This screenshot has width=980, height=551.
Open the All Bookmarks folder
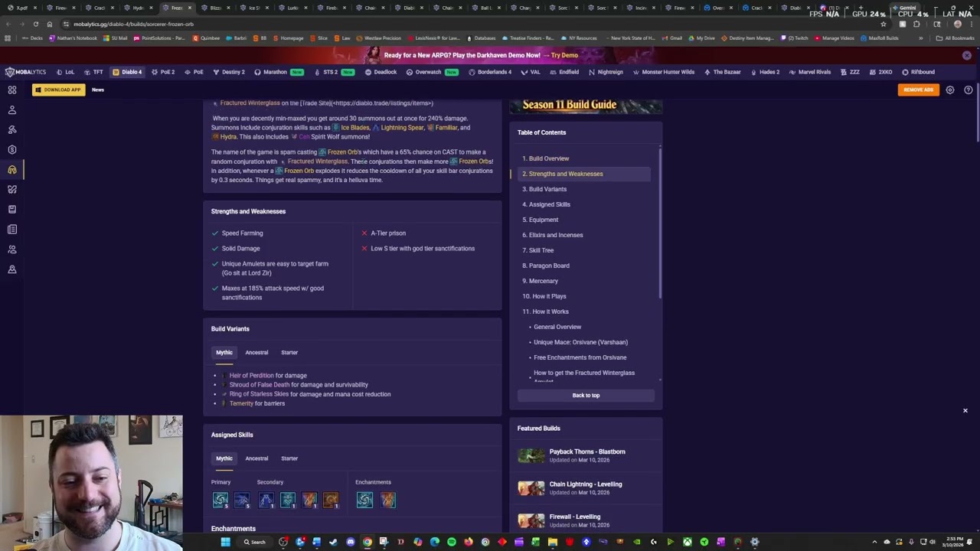click(955, 38)
